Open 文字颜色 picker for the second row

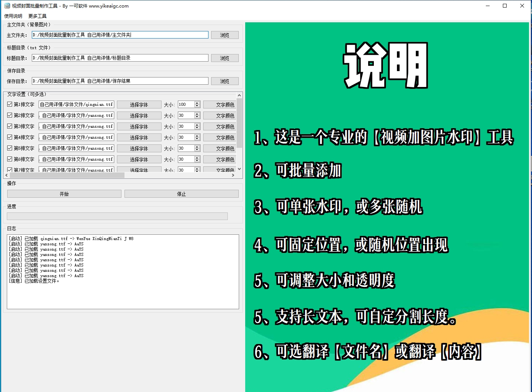(x=219, y=115)
